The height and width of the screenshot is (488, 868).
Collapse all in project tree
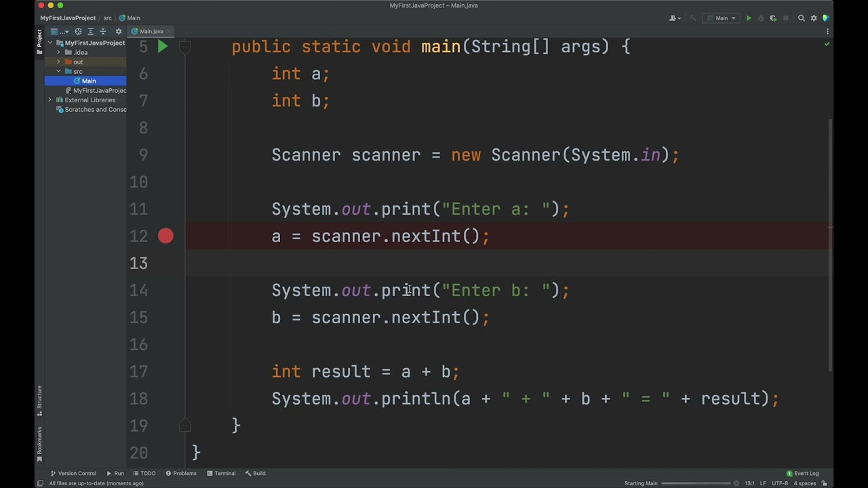pyautogui.click(x=103, y=31)
